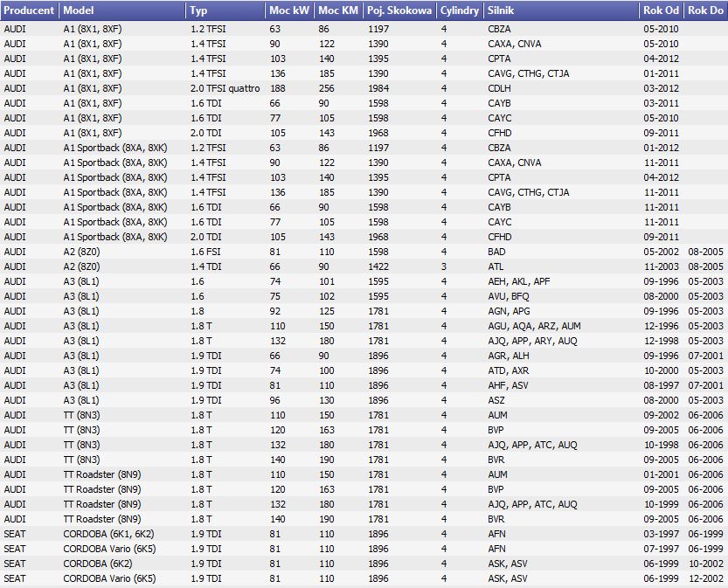This screenshot has height=588, width=728.
Task: Click '03-2011' start date cell
Action: [661, 103]
